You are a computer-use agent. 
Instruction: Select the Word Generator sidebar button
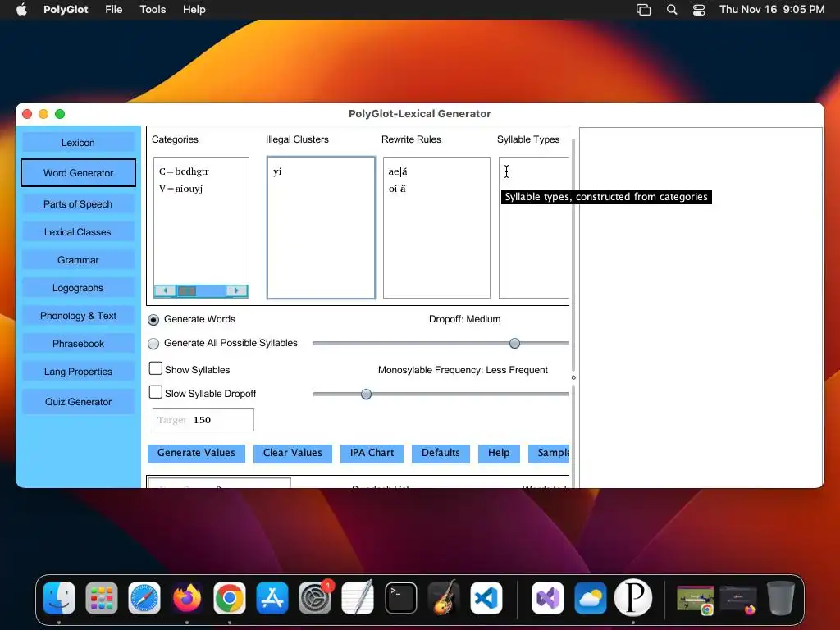pos(78,172)
